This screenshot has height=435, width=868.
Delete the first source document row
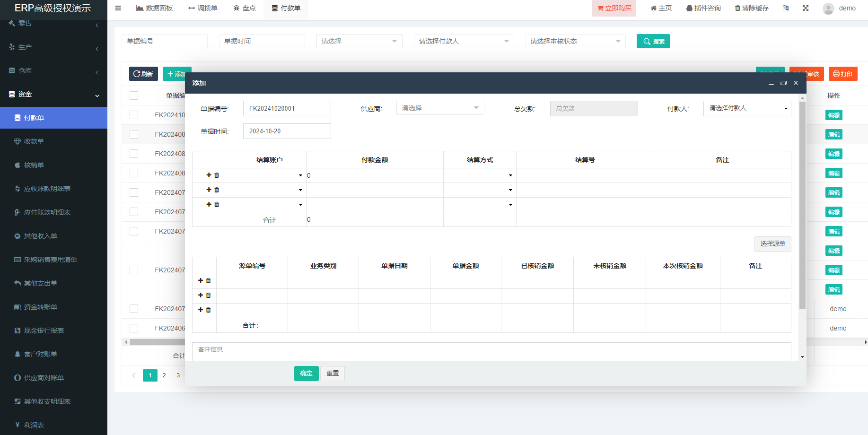(208, 280)
